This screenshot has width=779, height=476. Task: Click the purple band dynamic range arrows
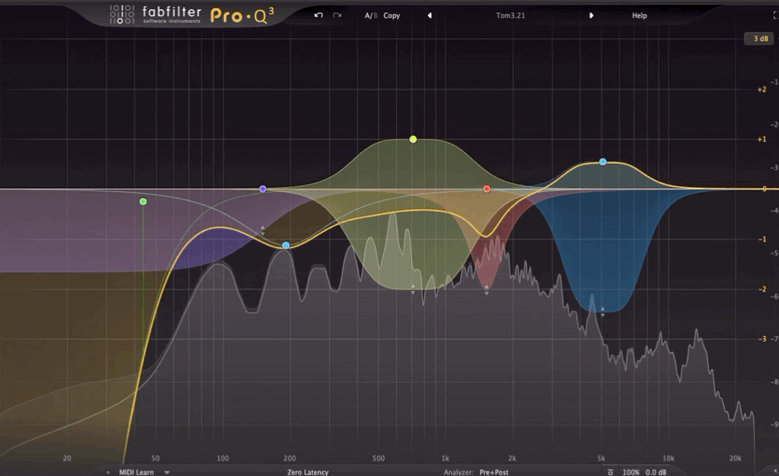pyautogui.click(x=263, y=230)
